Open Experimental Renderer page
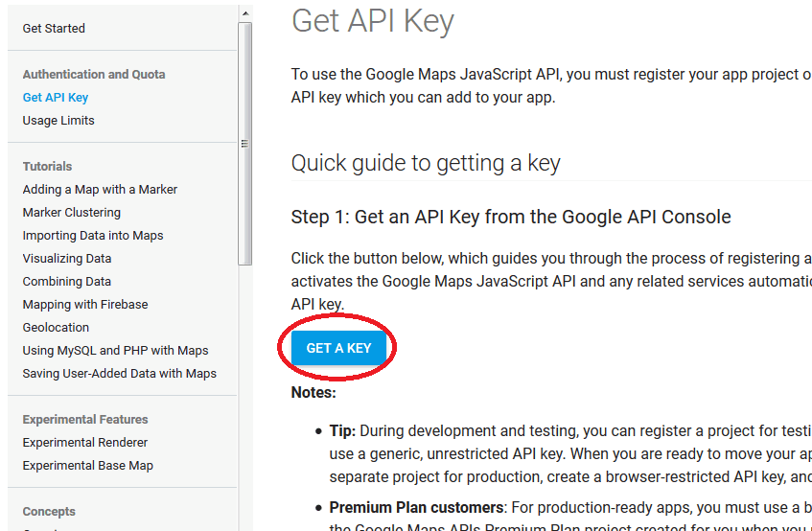The image size is (812, 531). coord(85,443)
